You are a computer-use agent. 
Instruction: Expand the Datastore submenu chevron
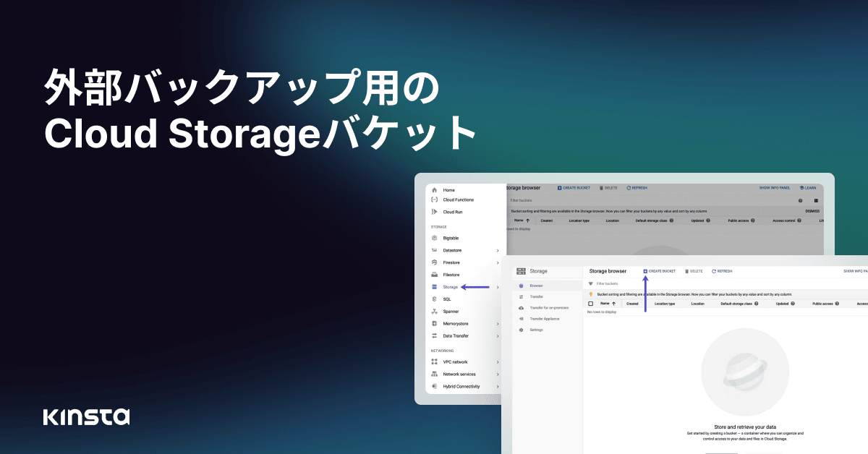tap(498, 250)
